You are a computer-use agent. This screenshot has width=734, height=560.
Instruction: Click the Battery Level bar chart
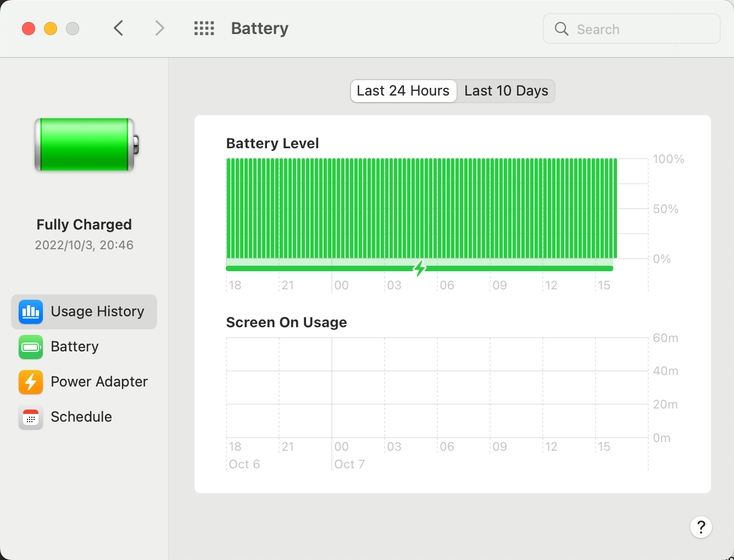[421, 208]
